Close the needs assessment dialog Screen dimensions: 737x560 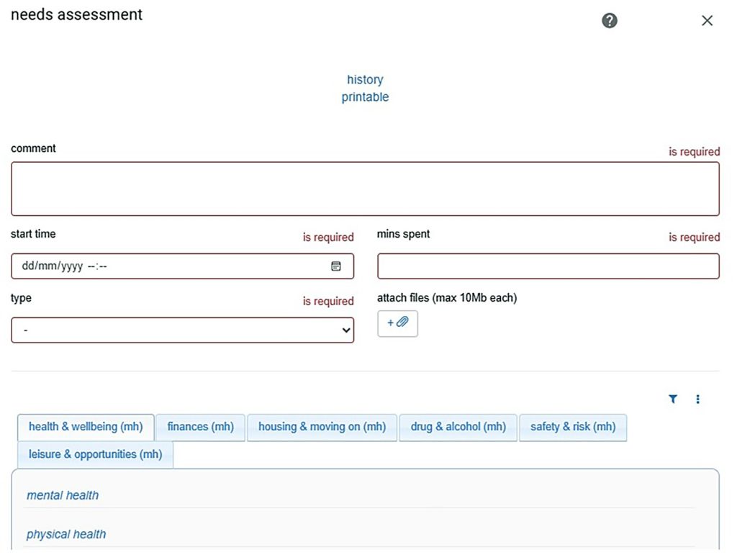[707, 21]
